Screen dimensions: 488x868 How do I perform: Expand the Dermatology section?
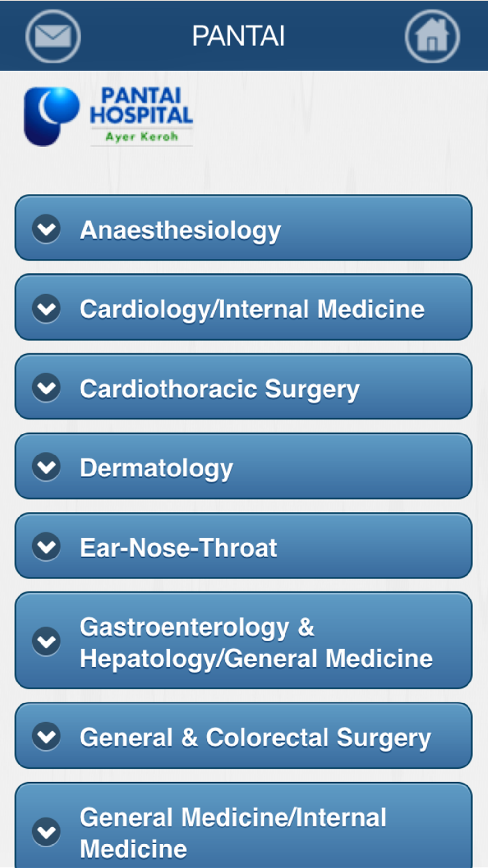pyautogui.click(x=244, y=466)
